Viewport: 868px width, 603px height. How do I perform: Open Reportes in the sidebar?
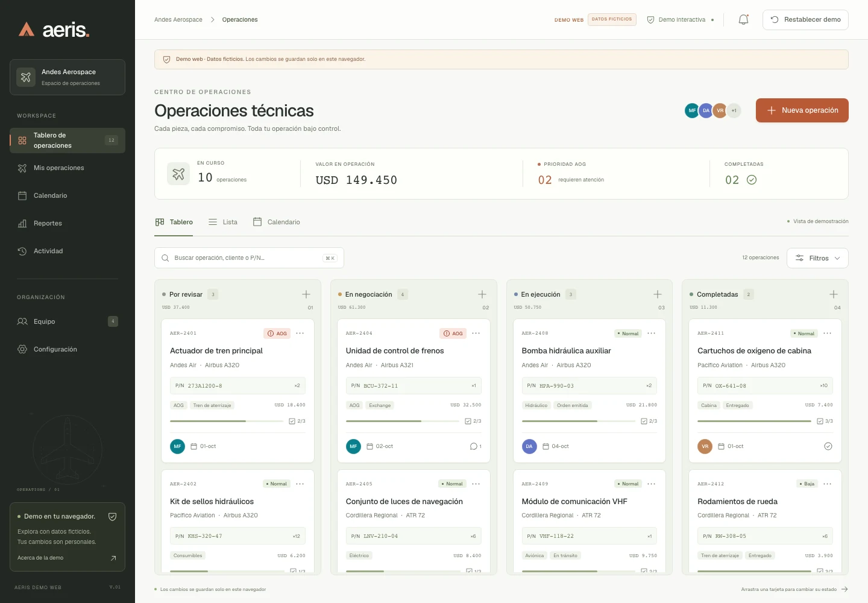[x=68, y=224]
